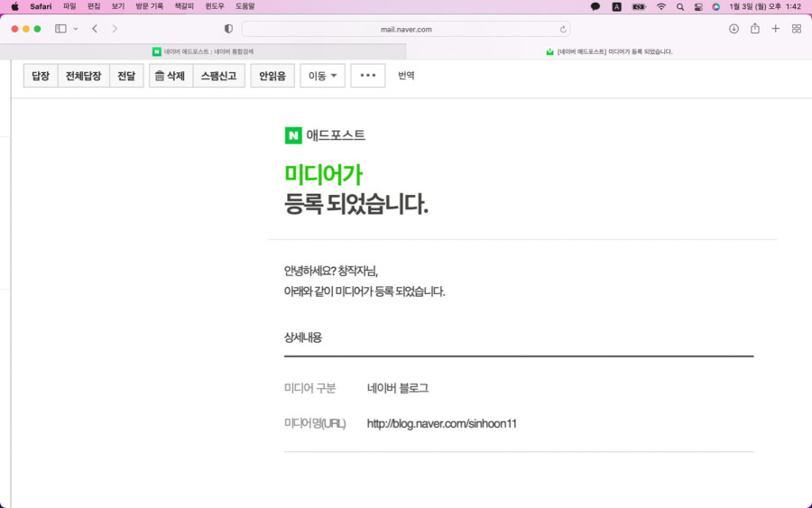The image size is (812, 508).
Task: Add a new tab with plus icon
Action: pos(775,29)
